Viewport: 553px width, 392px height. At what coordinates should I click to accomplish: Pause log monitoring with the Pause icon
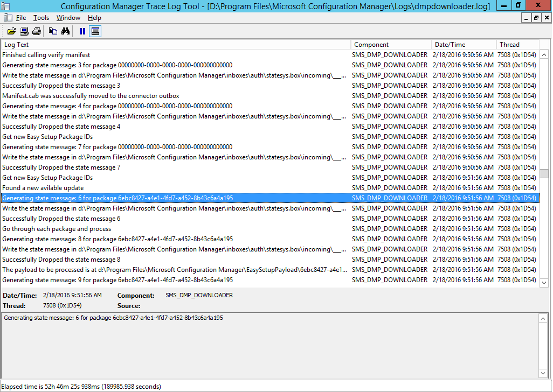(82, 31)
